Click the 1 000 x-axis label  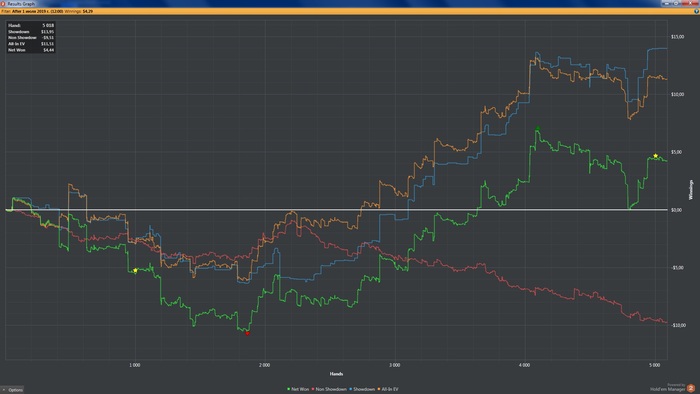[x=134, y=365]
